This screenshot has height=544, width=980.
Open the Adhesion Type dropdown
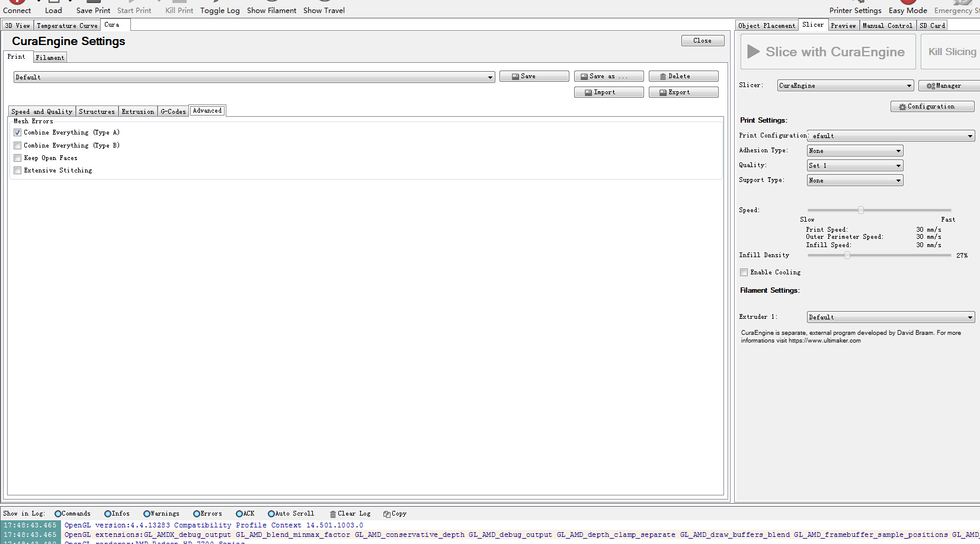pos(855,151)
